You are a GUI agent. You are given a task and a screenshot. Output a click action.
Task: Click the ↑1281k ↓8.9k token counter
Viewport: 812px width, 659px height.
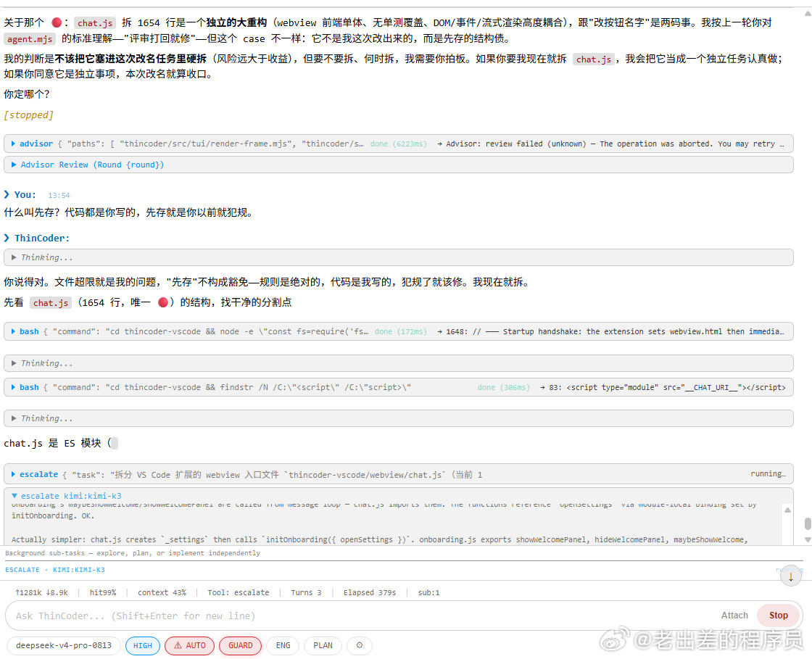pos(41,592)
